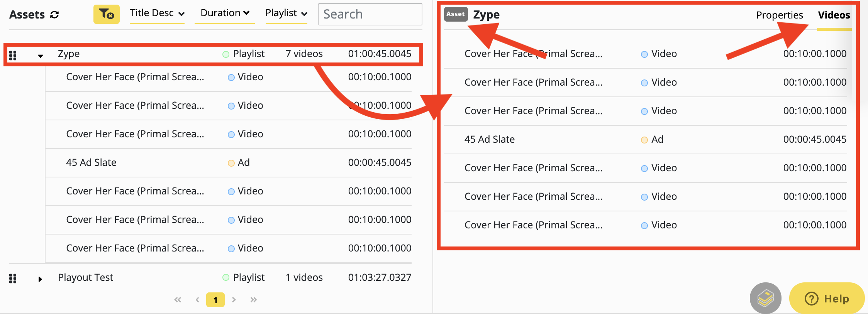This screenshot has height=314, width=868.
Task: Select the Zype playlist name
Action: pyautogui.click(x=69, y=54)
